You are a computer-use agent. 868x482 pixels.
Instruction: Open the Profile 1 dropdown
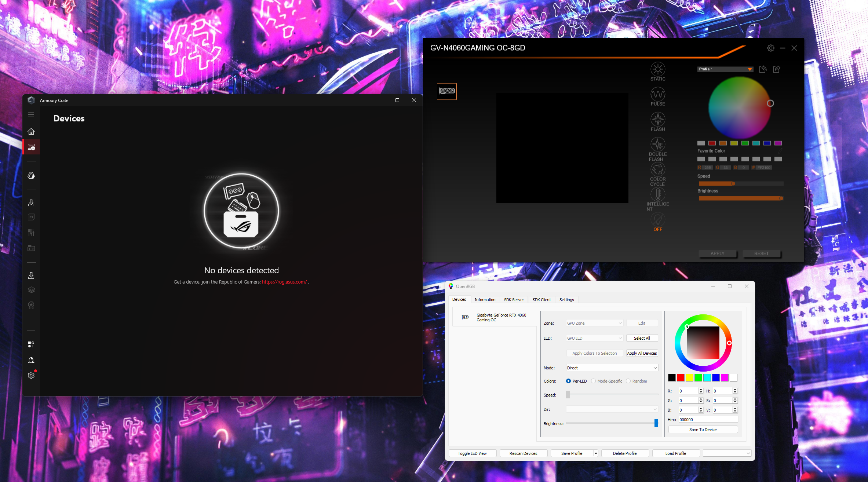click(x=725, y=69)
